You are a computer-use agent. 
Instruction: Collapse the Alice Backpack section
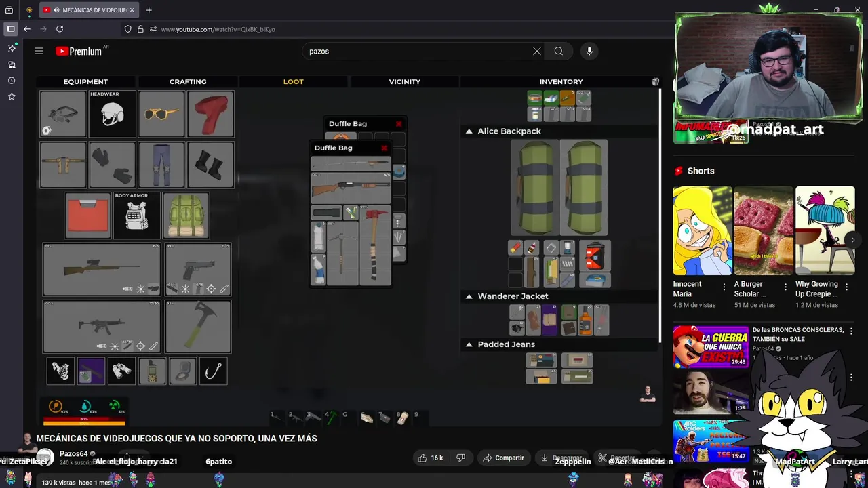[469, 131]
